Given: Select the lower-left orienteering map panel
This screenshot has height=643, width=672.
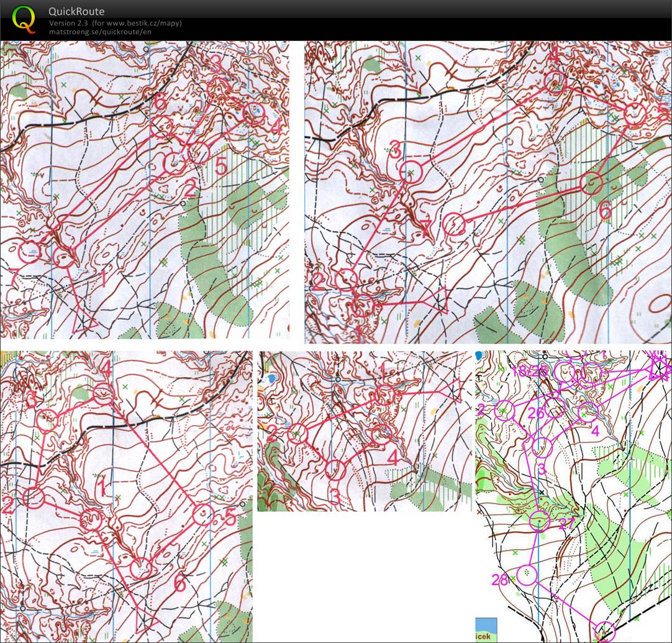Looking at the screenshot, I should [x=127, y=496].
